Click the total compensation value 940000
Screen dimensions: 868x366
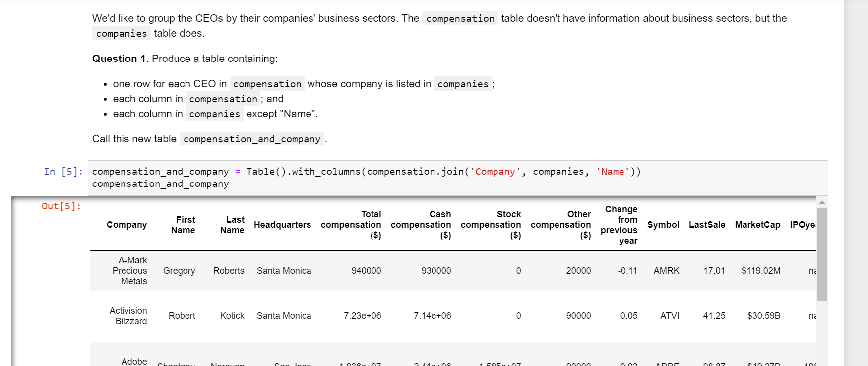tap(366, 271)
